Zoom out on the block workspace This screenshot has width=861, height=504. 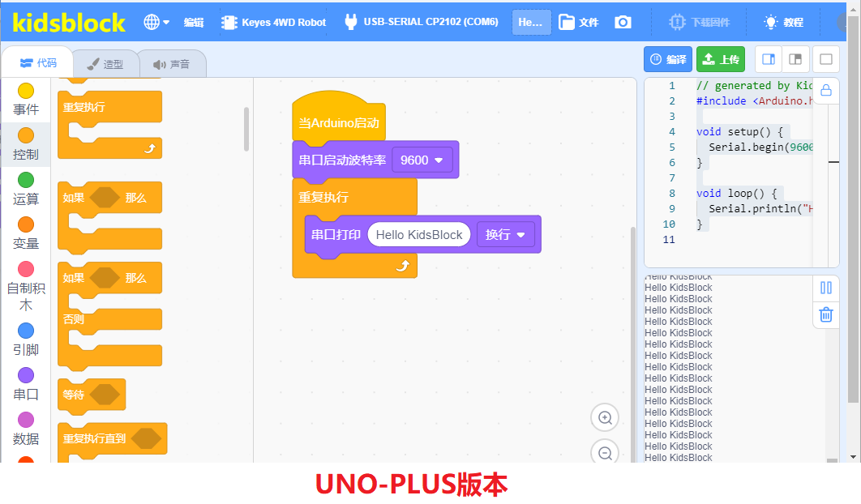tap(605, 452)
